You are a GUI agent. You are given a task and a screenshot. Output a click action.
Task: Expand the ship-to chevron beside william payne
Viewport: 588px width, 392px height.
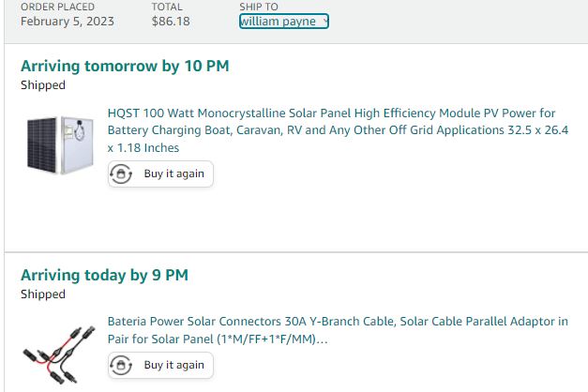click(x=325, y=22)
